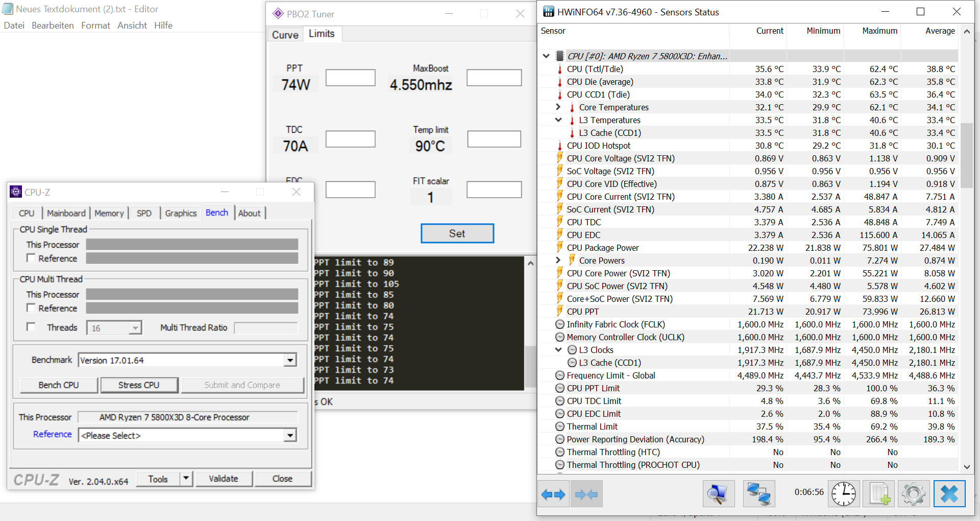
Task: Click the expand sensor columns blue arrows icon
Action: [553, 494]
